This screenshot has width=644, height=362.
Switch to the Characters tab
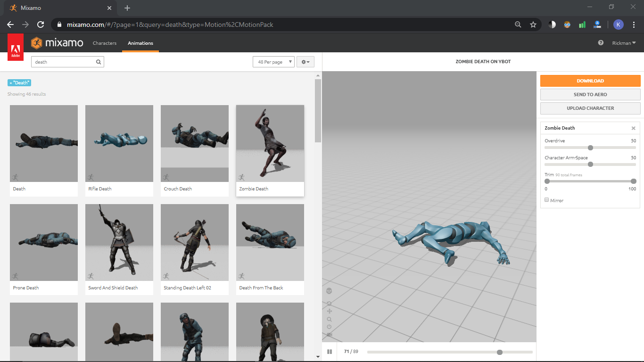tap(105, 43)
